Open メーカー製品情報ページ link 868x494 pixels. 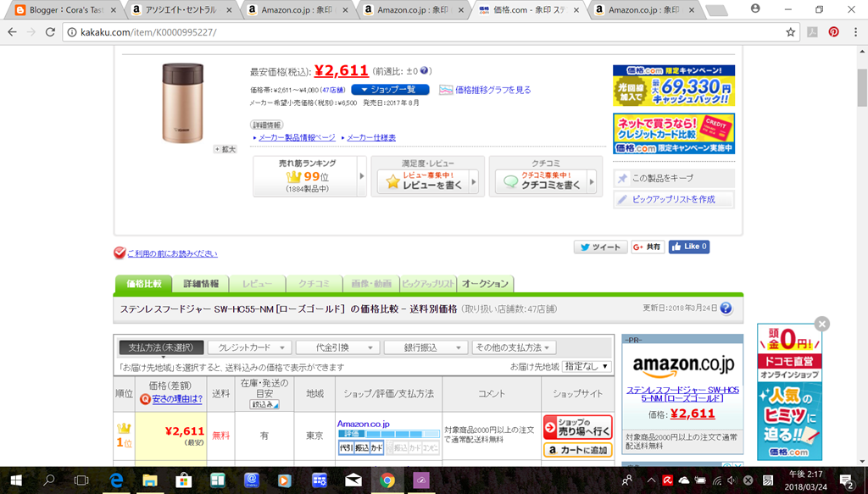pyautogui.click(x=297, y=137)
